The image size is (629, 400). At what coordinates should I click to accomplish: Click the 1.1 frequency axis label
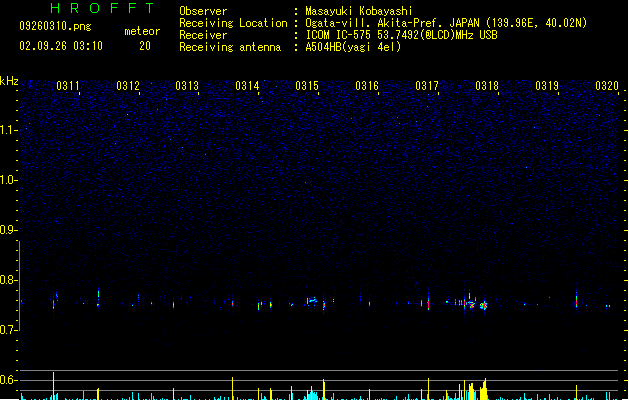tap(8, 130)
